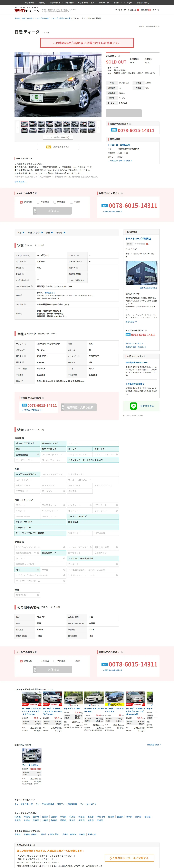Click the 日産の中古車 breadcrumb link
This screenshot has width=174, height=868.
coord(27,18)
